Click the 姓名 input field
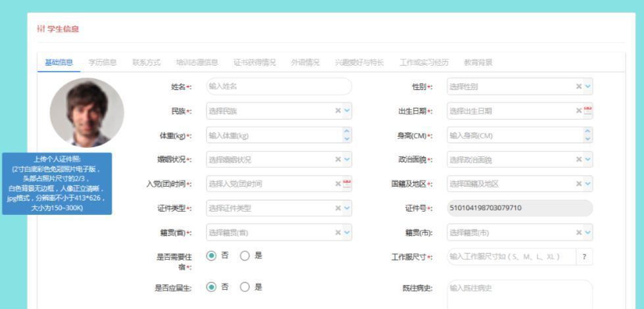Viewport: 644px width, 309px height. coord(277,86)
